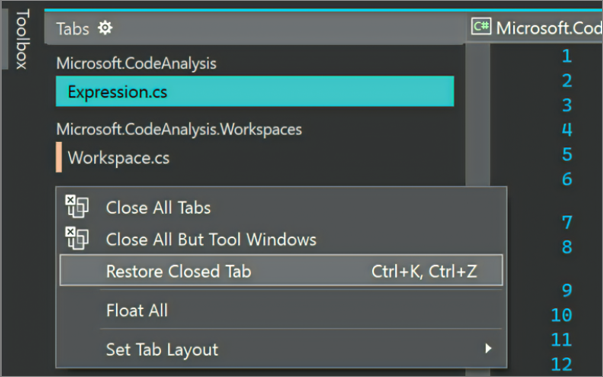Click line number 5 in the editor
The width and height of the screenshot is (603, 377).
pos(567,154)
